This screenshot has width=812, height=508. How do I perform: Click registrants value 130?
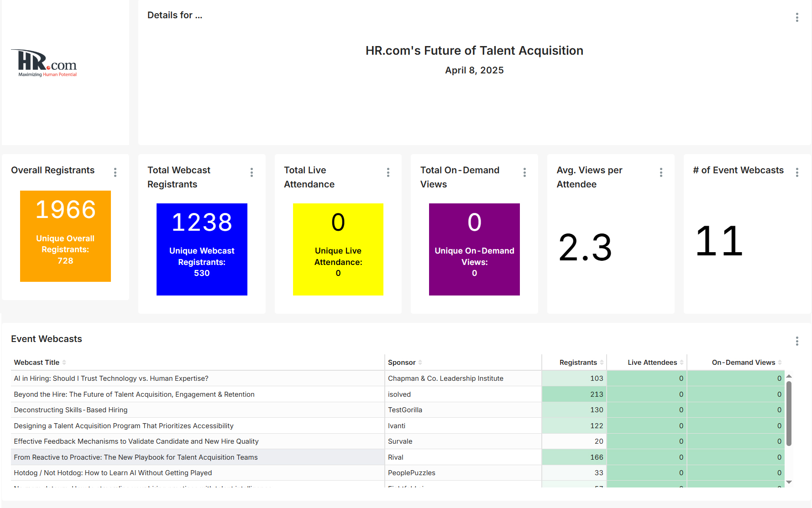(597, 410)
